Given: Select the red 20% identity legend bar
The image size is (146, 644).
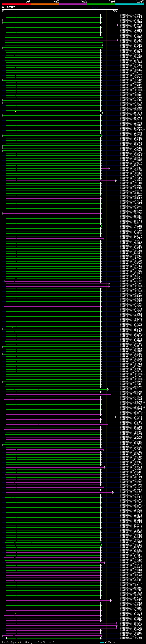Looking at the screenshot, I should point(16,4).
